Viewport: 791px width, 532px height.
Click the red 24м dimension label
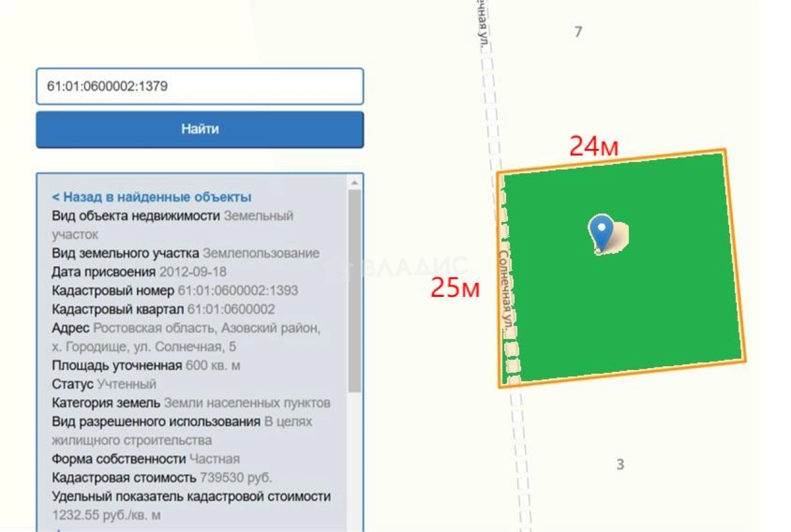click(x=594, y=146)
